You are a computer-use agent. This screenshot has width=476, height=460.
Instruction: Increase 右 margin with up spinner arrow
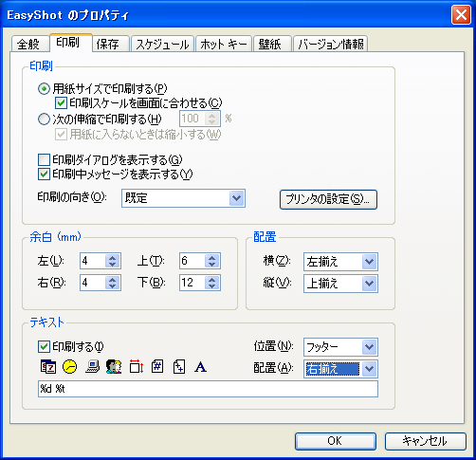[x=113, y=279]
